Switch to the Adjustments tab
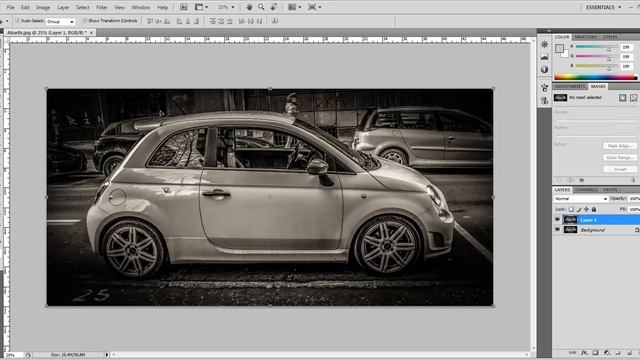Viewport: 640px width, 360px height. (570, 86)
